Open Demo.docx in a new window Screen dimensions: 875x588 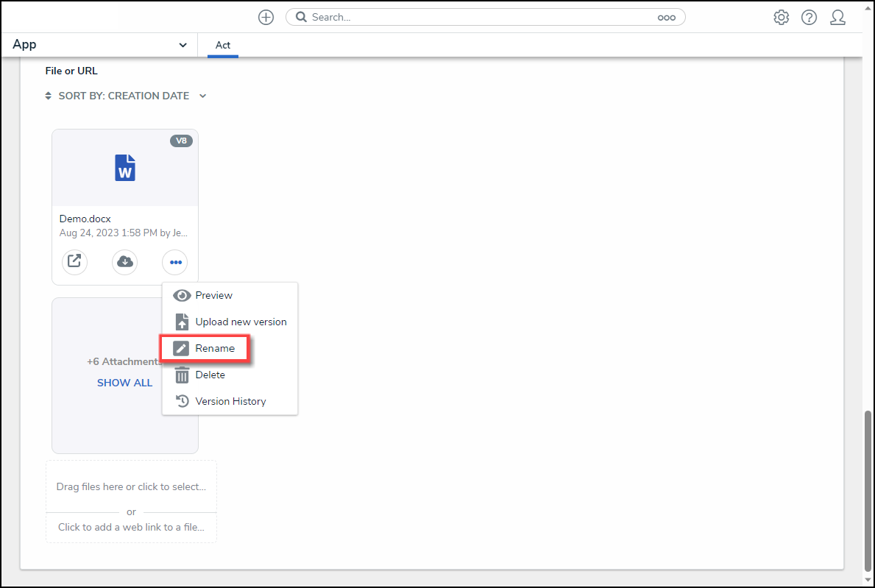(74, 262)
